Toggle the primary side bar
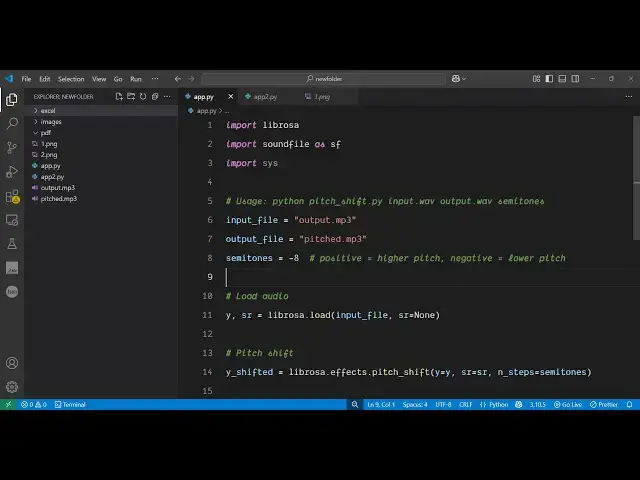640x480 pixels. [x=549, y=79]
